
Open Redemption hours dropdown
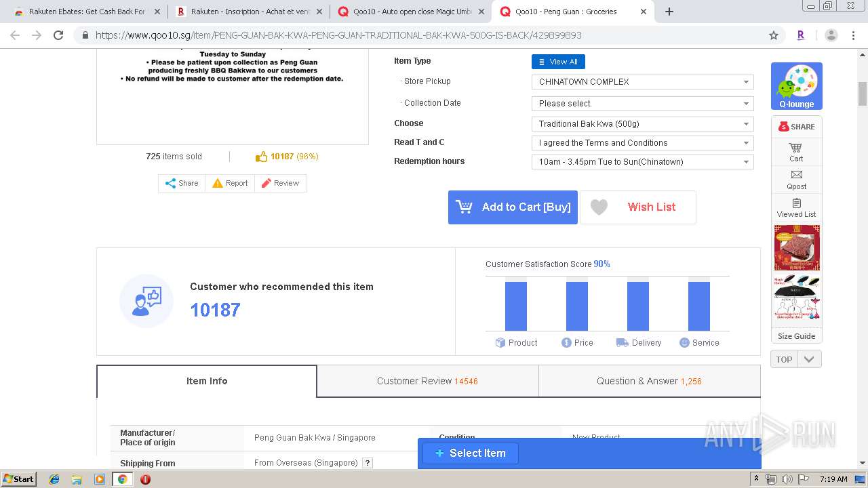coord(642,162)
